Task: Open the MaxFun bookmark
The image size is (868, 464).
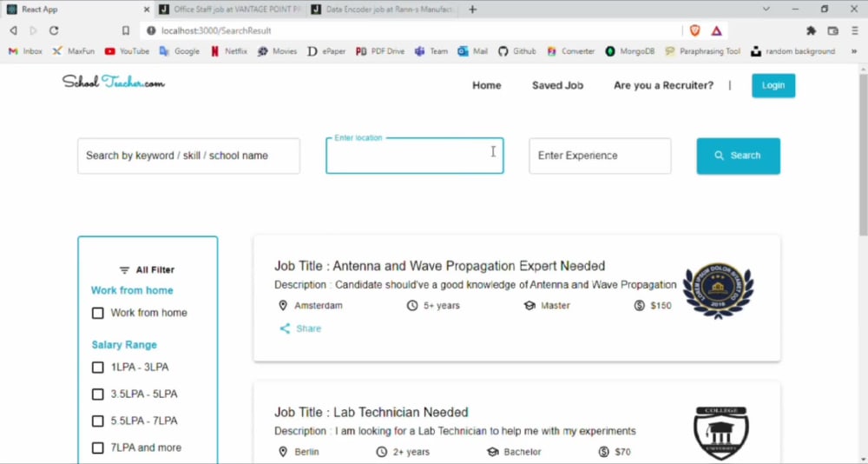Action: (x=74, y=51)
